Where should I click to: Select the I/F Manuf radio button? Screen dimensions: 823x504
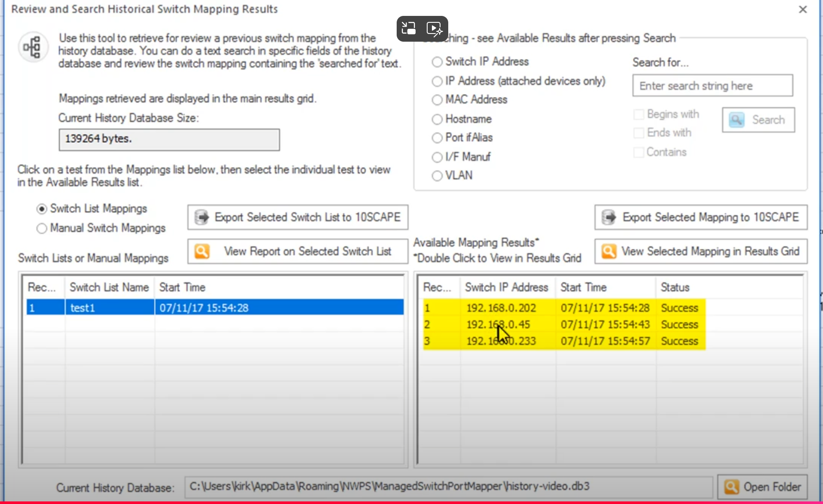click(437, 157)
